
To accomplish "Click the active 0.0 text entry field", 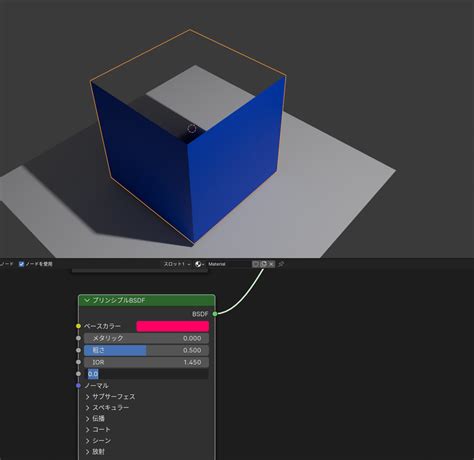I will coord(146,374).
